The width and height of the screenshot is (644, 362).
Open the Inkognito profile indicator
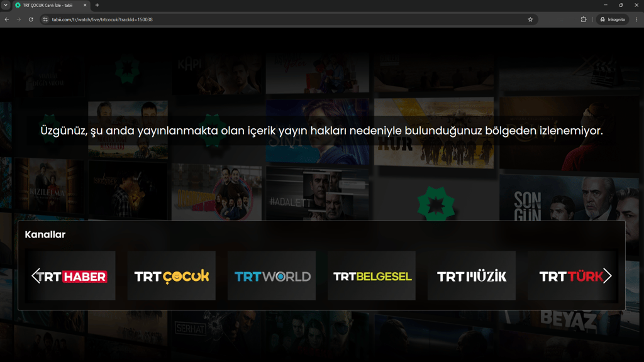(613, 19)
